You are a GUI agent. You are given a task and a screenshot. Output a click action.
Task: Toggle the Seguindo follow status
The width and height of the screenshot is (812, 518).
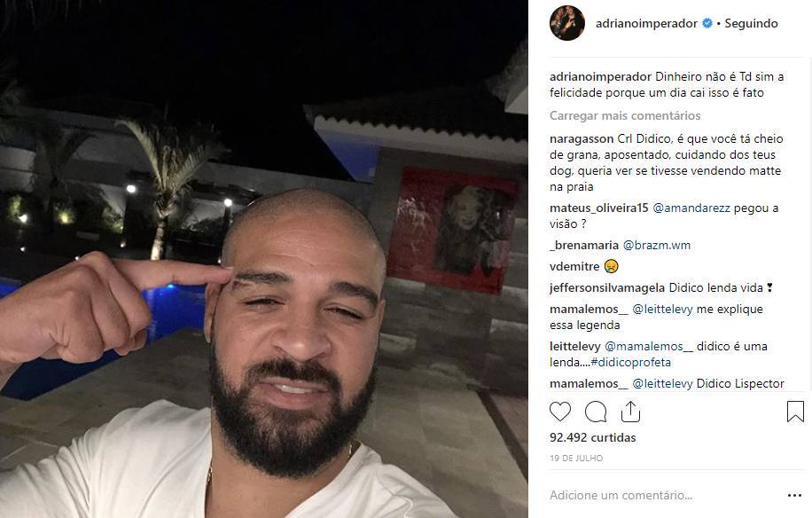(x=751, y=23)
